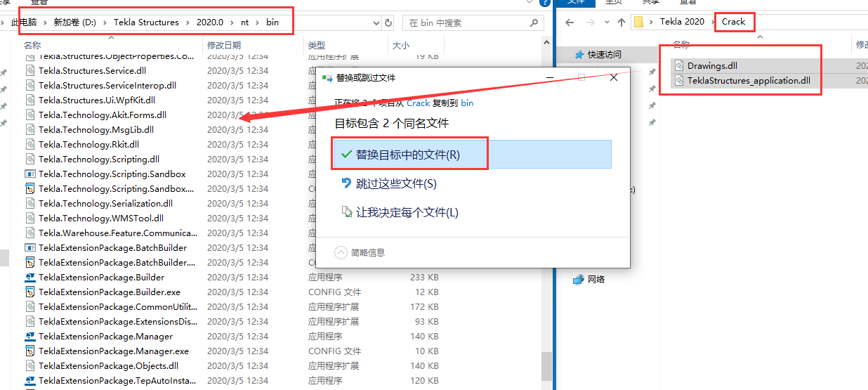Click the Drawings.dll file icon
This screenshot has height=390, width=868.
coord(679,65)
